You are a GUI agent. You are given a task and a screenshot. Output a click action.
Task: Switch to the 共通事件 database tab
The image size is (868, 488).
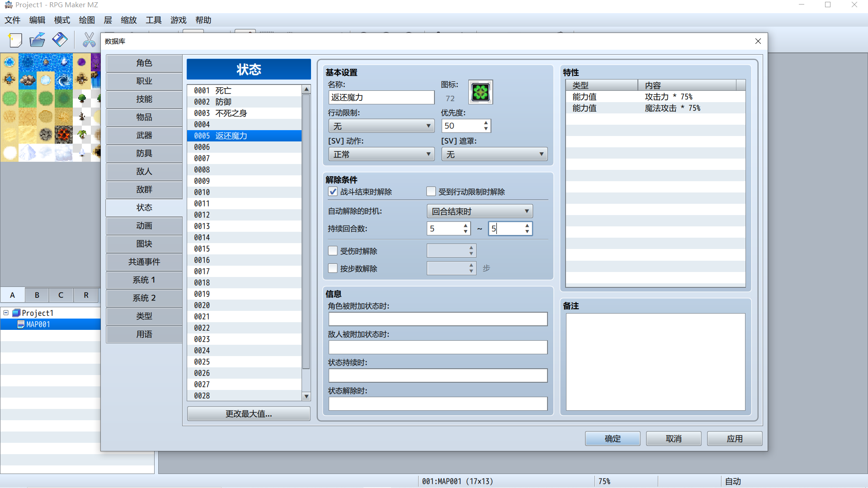pos(144,262)
